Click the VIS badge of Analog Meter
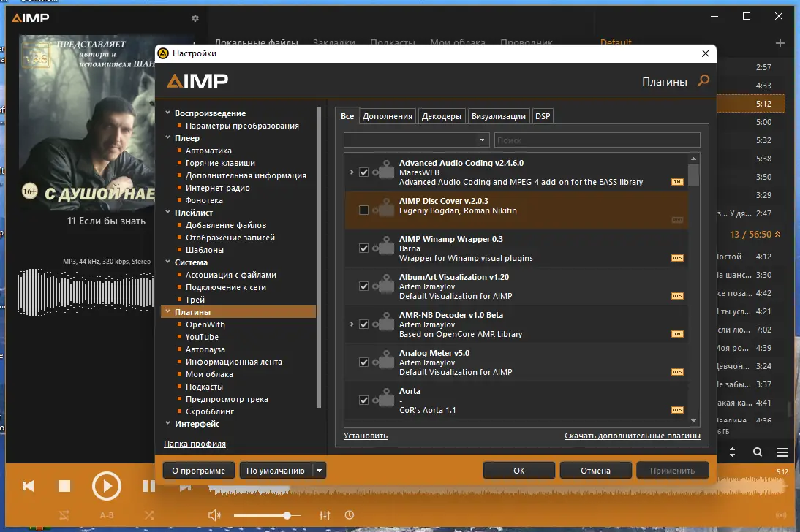 pyautogui.click(x=677, y=372)
